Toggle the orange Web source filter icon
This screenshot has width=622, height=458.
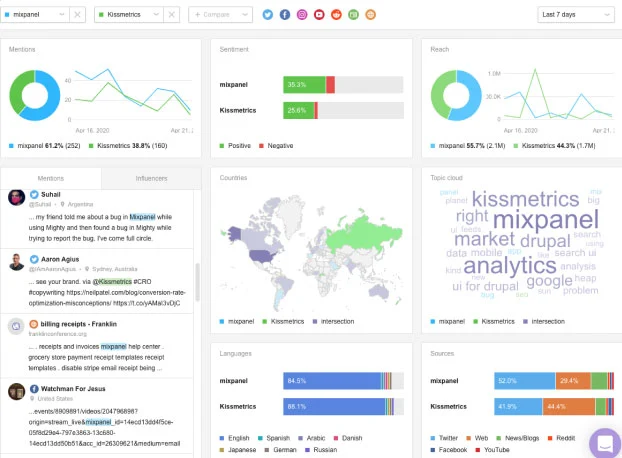click(x=371, y=15)
